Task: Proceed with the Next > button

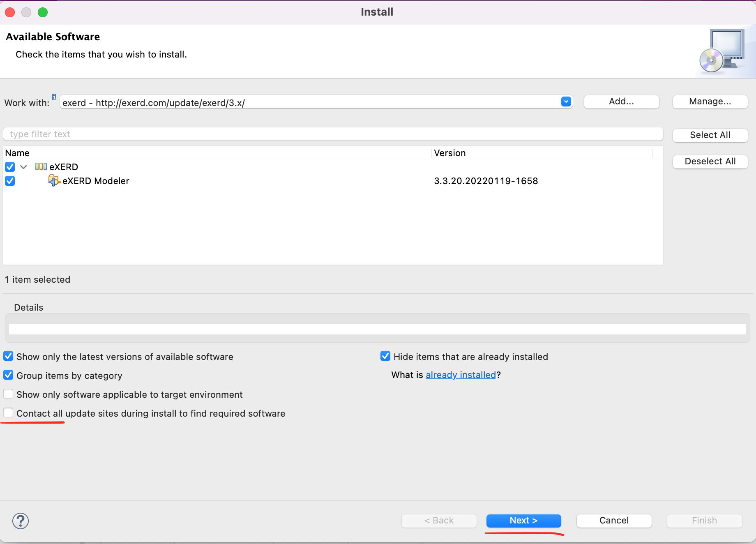Action: (x=523, y=521)
